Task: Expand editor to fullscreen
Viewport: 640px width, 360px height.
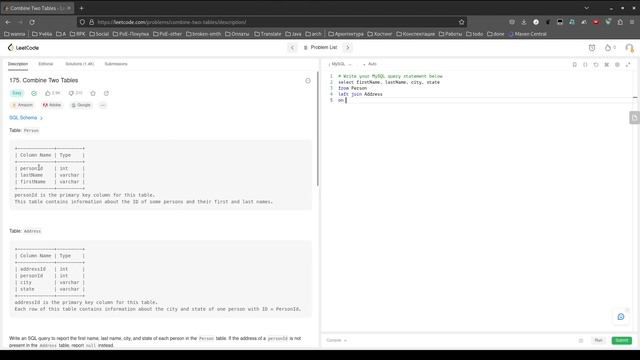Action: (x=628, y=64)
